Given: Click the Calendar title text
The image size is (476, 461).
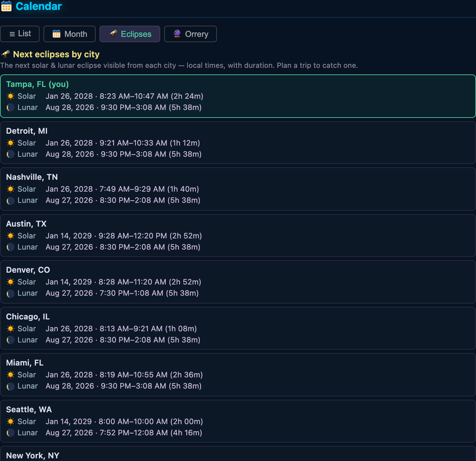Looking at the screenshot, I should pyautogui.click(x=39, y=6).
